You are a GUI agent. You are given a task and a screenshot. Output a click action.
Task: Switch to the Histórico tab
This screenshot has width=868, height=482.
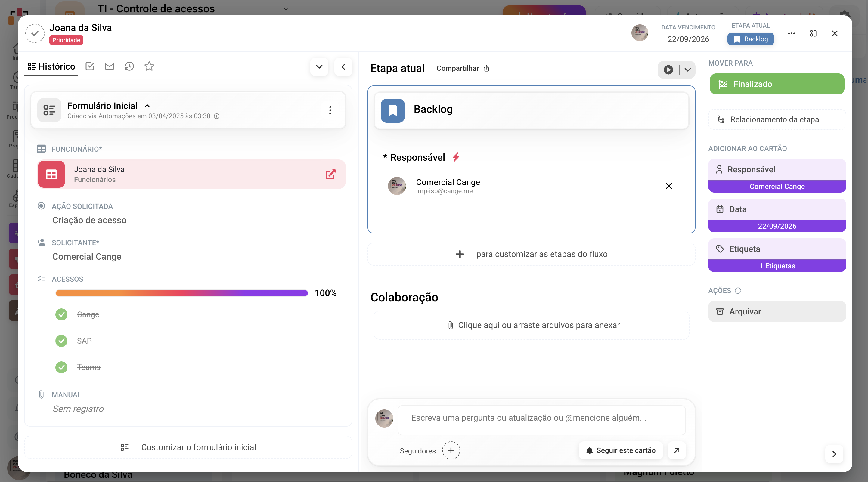point(51,66)
